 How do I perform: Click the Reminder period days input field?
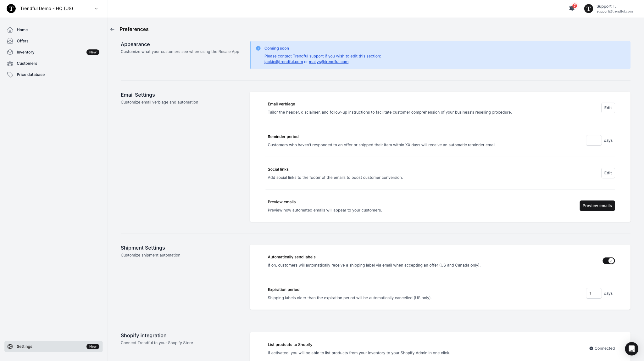pyautogui.click(x=593, y=140)
